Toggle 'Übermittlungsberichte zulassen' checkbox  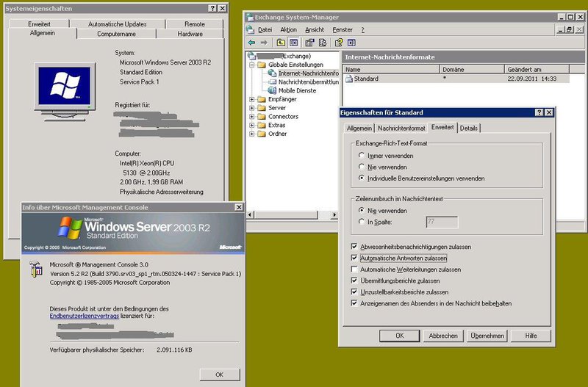(354, 281)
